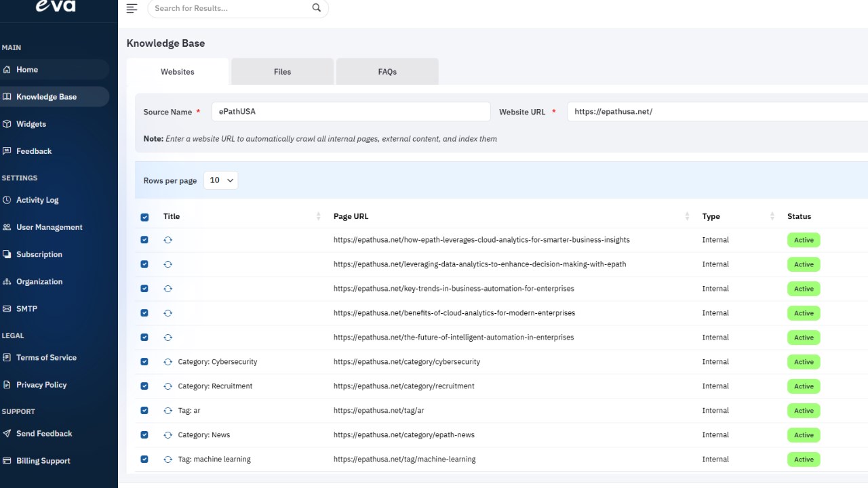Uncheck the Category: Recruitment row checkbox
Image resolution: width=868 pixels, height=488 pixels.
(x=144, y=386)
